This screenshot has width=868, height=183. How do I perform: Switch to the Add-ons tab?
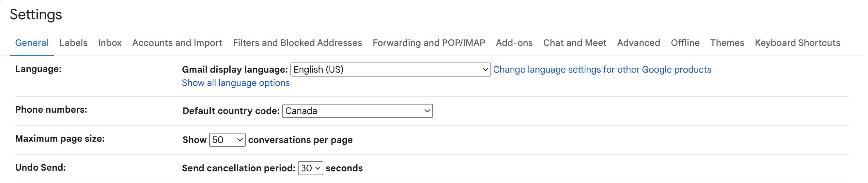coord(514,43)
